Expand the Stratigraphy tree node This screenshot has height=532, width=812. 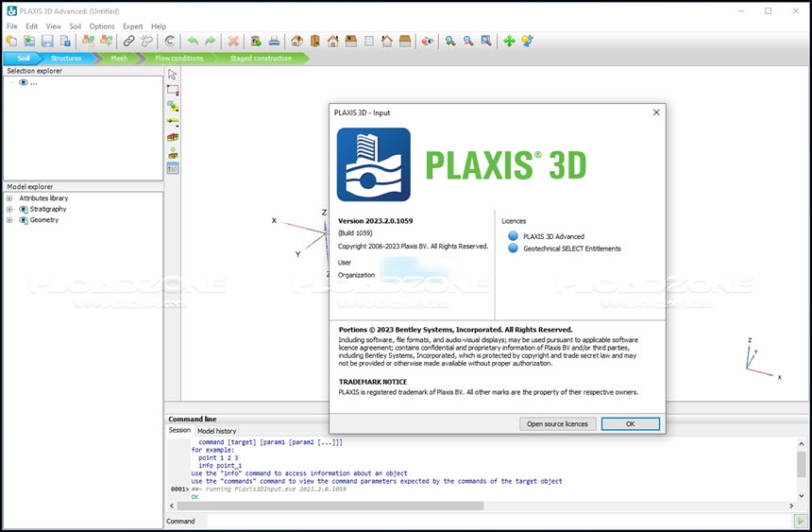pyautogui.click(x=9, y=209)
